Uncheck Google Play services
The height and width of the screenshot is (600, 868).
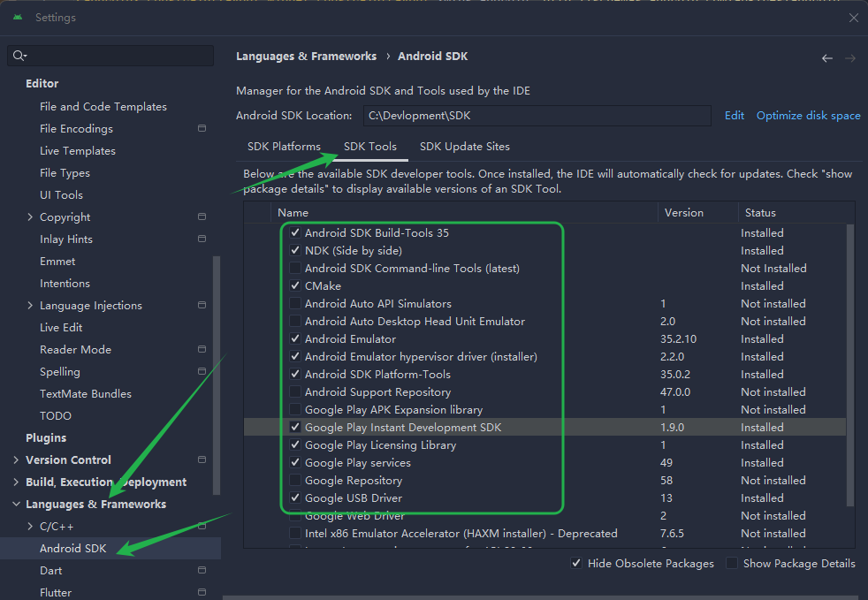[x=295, y=463]
